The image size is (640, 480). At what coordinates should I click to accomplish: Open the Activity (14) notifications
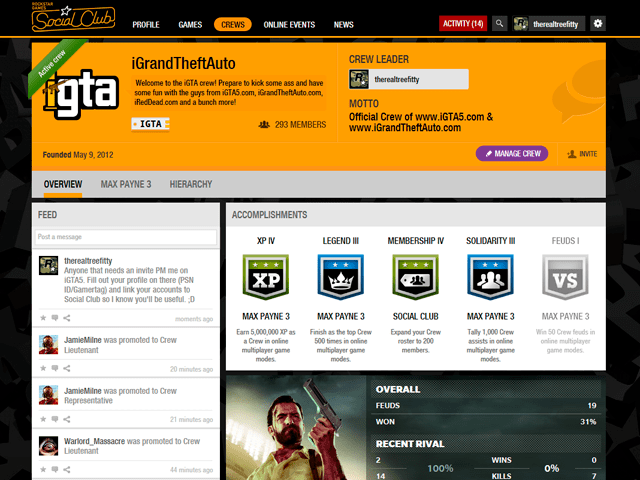[x=463, y=24]
